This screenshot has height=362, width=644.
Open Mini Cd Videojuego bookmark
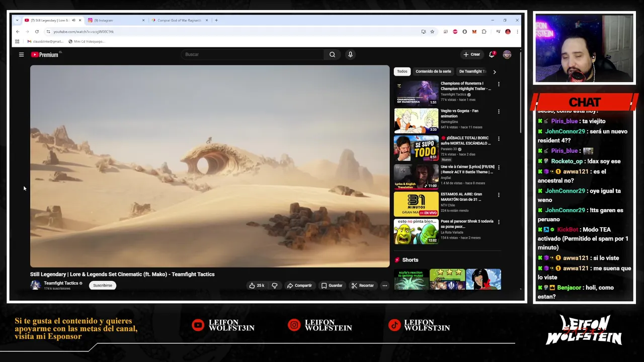click(x=86, y=41)
